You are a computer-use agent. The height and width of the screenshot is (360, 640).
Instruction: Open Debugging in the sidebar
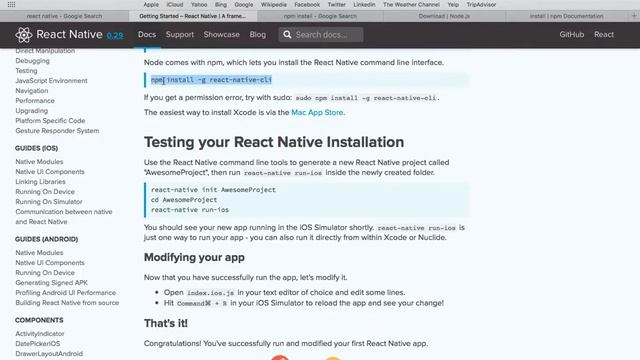pos(32,61)
